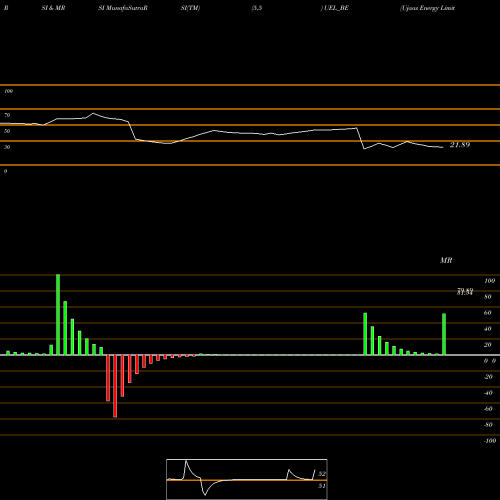The height and width of the screenshot is (500, 500).
Task: Click the MR axis label 80
Action: point(488,297)
